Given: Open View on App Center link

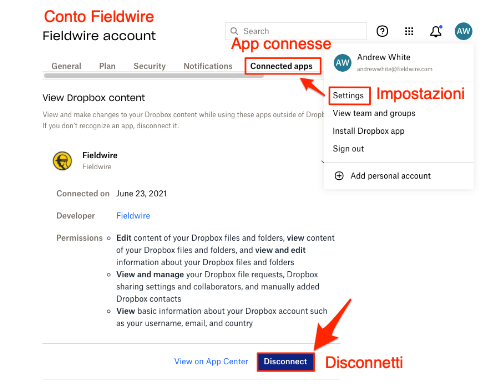Looking at the screenshot, I should click(x=211, y=361).
